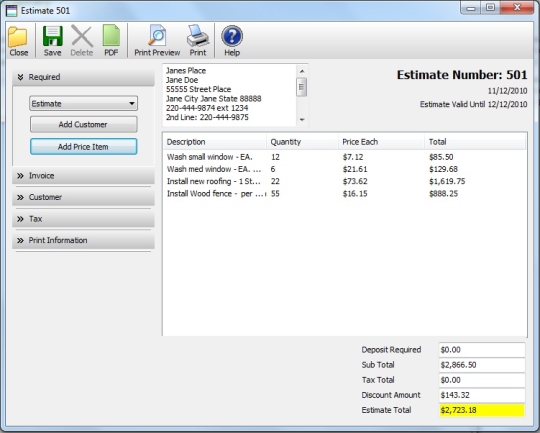Open the Estimate type dropdown
540x433 pixels.
pyautogui.click(x=83, y=103)
